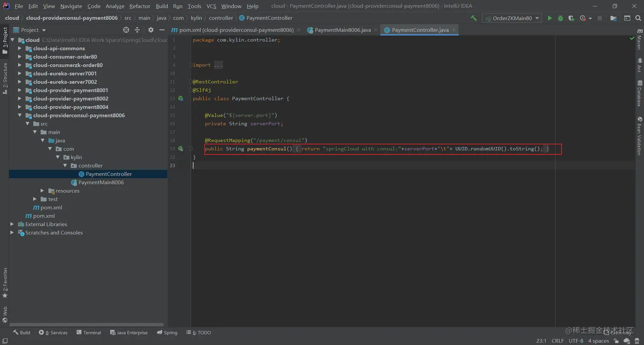Open Search Everywhere magnifier icon
644x345 pixels.
(x=638, y=18)
